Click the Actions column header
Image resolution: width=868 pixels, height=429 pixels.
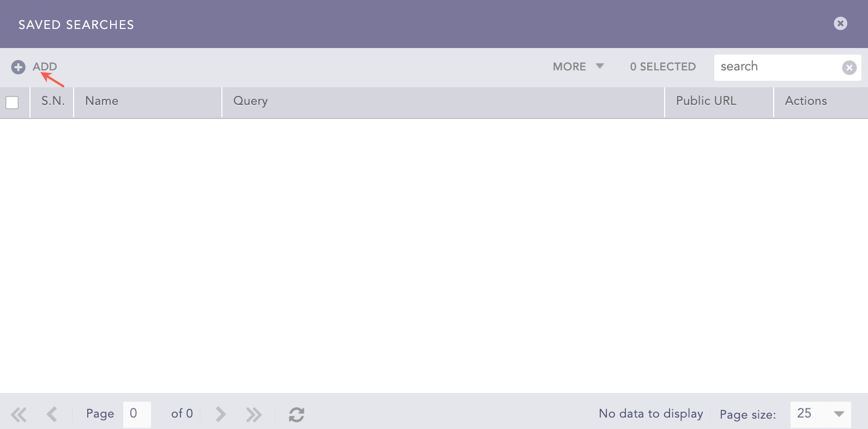pos(805,101)
